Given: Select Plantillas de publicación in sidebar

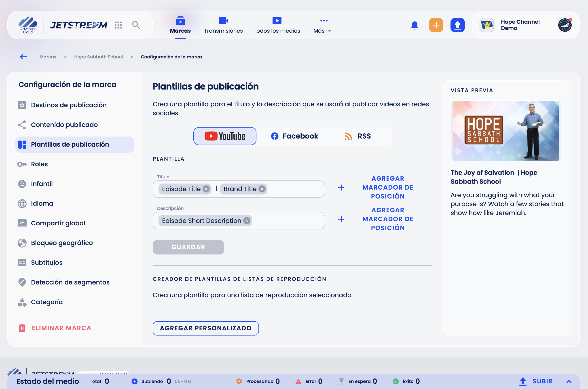Looking at the screenshot, I should pyautogui.click(x=75, y=144).
